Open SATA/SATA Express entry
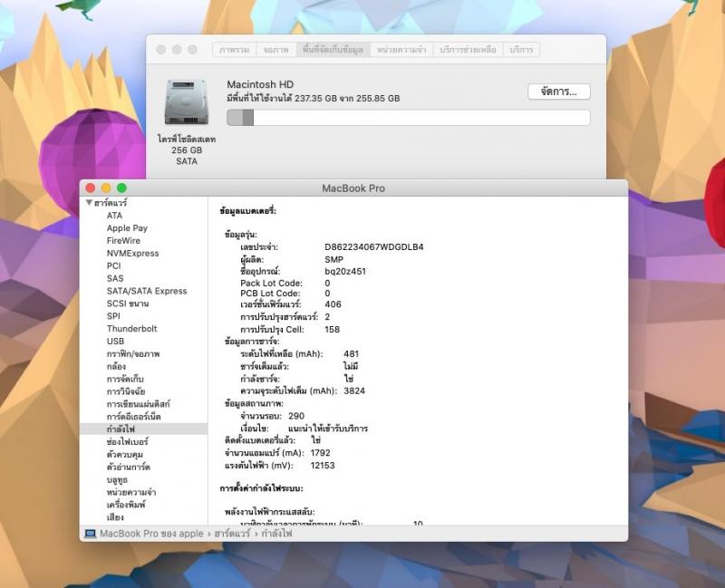The width and height of the screenshot is (725, 588). point(147,291)
